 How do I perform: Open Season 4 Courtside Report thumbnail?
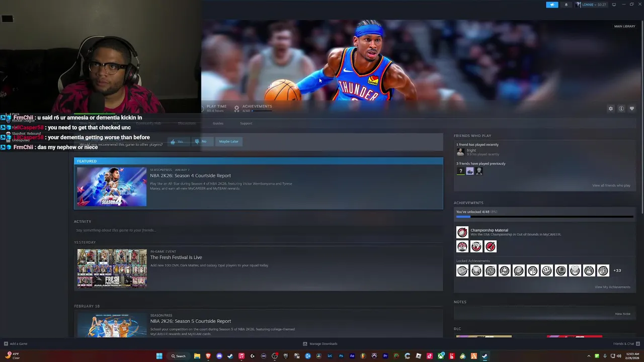(x=112, y=187)
